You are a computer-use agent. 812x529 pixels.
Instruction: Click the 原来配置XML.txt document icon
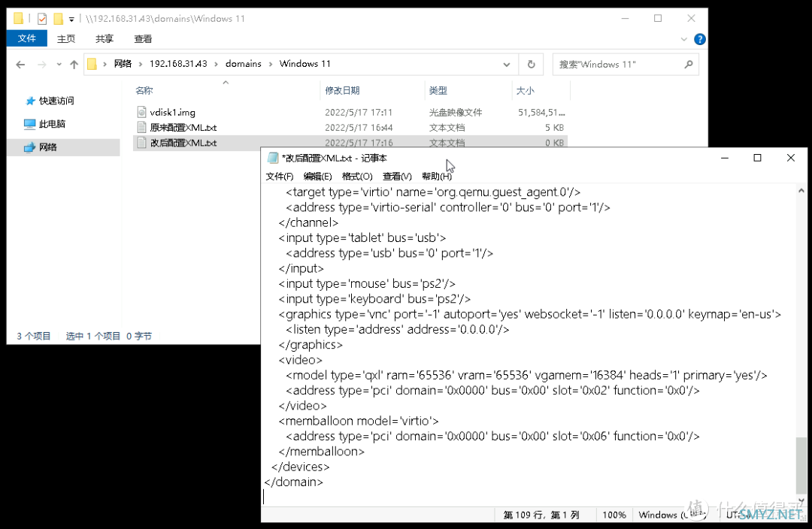(141, 127)
